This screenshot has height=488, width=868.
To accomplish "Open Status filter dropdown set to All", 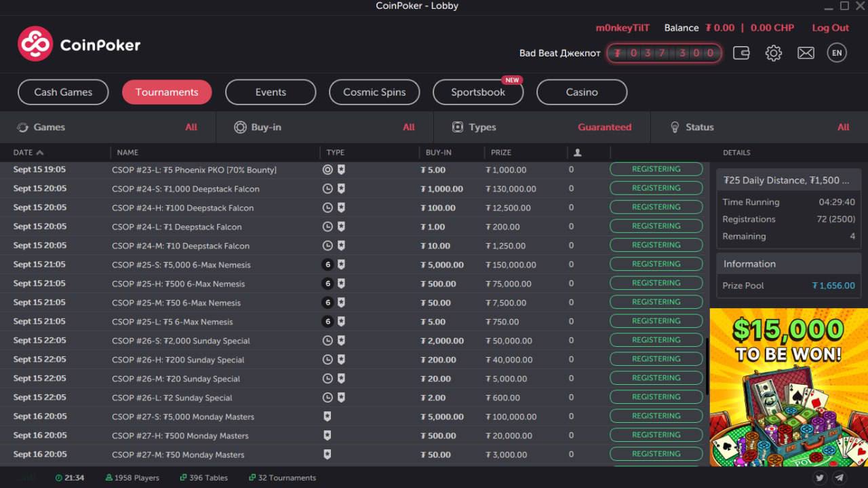I will [759, 127].
